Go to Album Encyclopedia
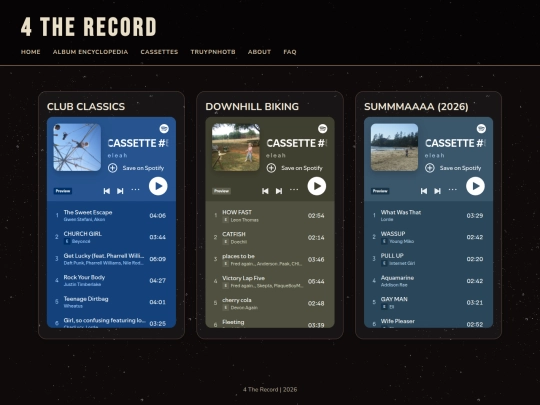 click(x=91, y=52)
